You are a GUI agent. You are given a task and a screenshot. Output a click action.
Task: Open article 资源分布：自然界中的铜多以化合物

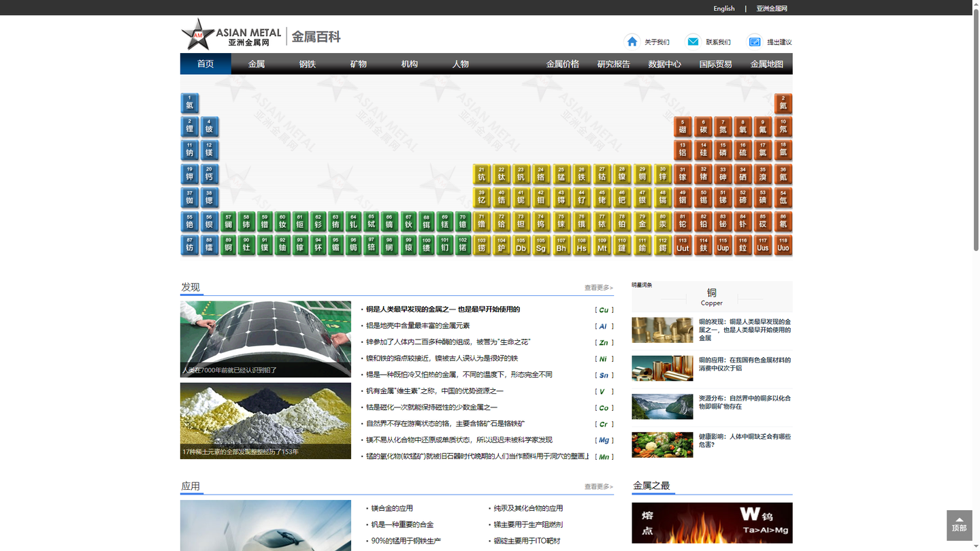[x=745, y=402]
